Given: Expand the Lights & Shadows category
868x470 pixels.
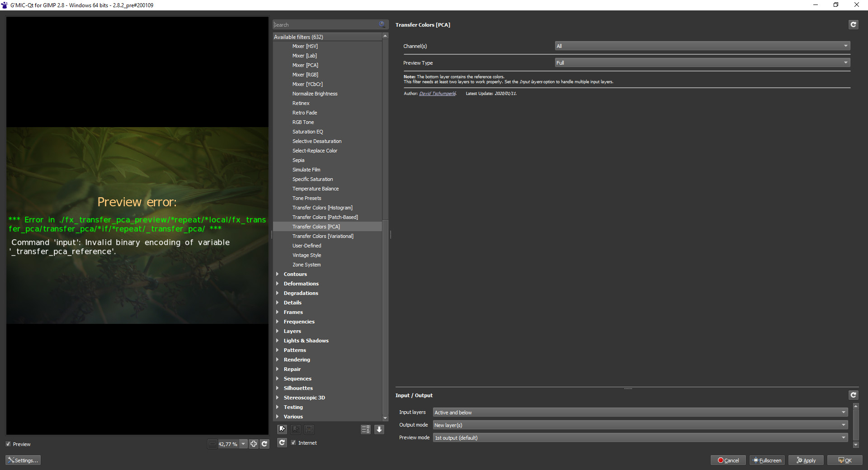Looking at the screenshot, I should click(306, 341).
